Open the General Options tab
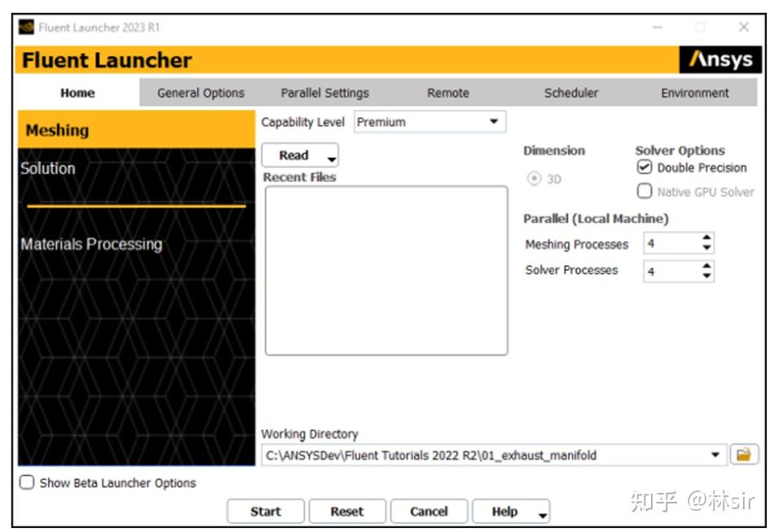The width and height of the screenshot is (774, 532). point(201,93)
